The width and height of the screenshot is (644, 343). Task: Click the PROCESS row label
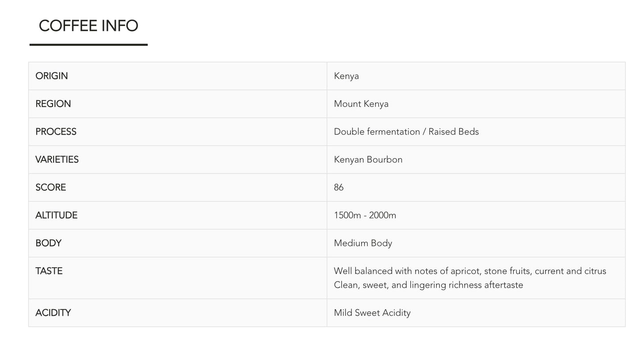pyautogui.click(x=56, y=132)
